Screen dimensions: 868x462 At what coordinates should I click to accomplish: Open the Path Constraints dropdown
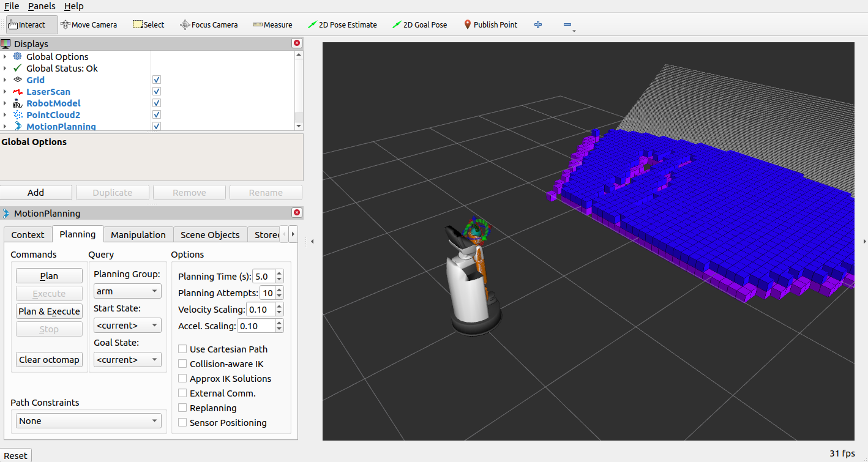pyautogui.click(x=88, y=421)
